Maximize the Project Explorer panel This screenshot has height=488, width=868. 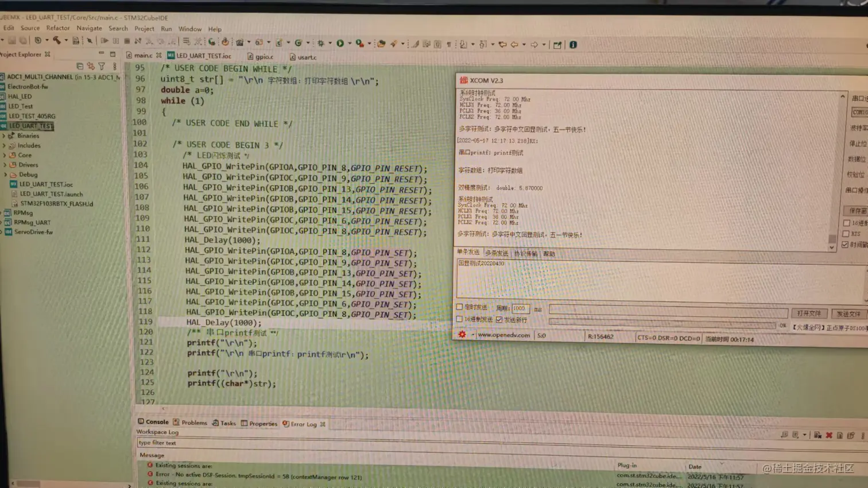pyautogui.click(x=113, y=54)
